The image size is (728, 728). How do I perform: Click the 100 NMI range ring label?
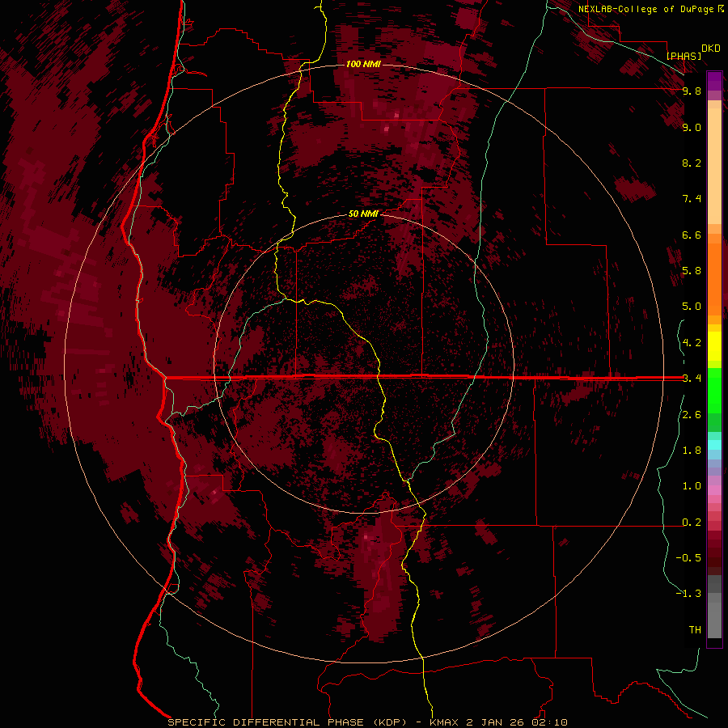coord(363,64)
